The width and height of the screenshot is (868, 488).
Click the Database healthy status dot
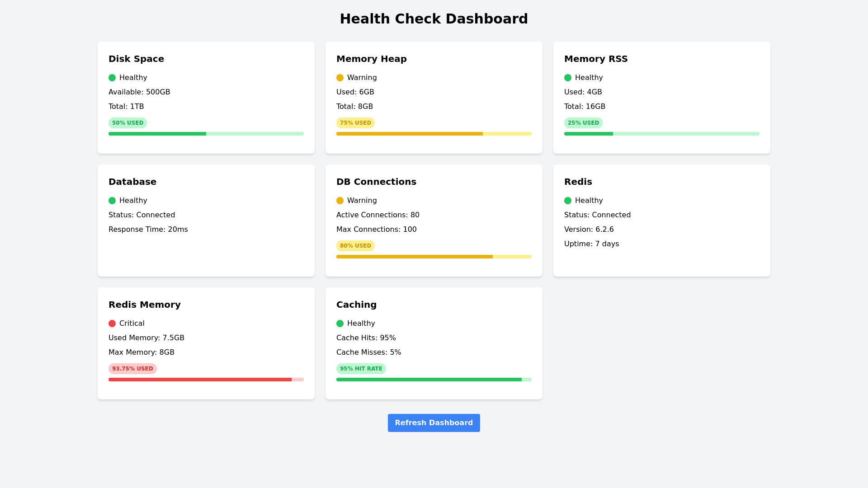pyautogui.click(x=112, y=201)
